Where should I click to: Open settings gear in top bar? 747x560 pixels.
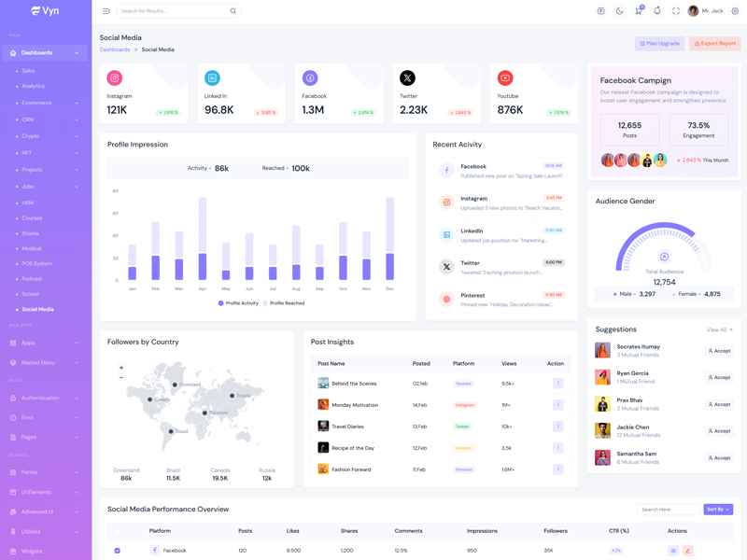coord(735,11)
